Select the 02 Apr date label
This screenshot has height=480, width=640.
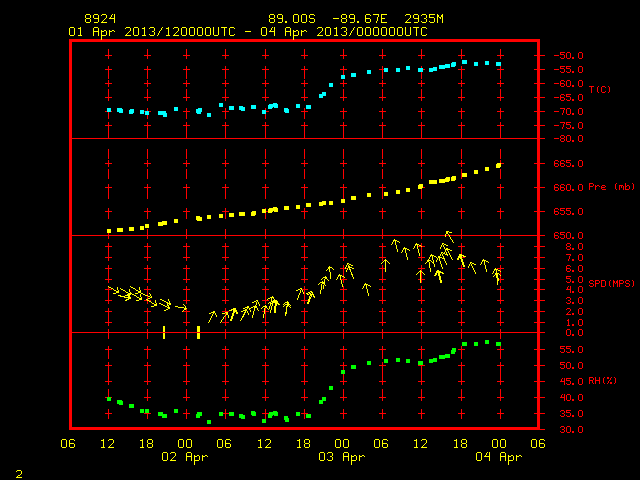184,457
